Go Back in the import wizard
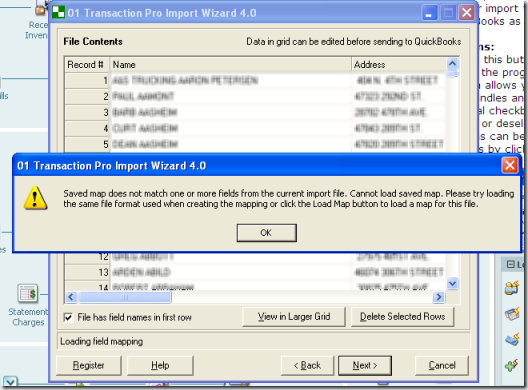 [x=307, y=365]
